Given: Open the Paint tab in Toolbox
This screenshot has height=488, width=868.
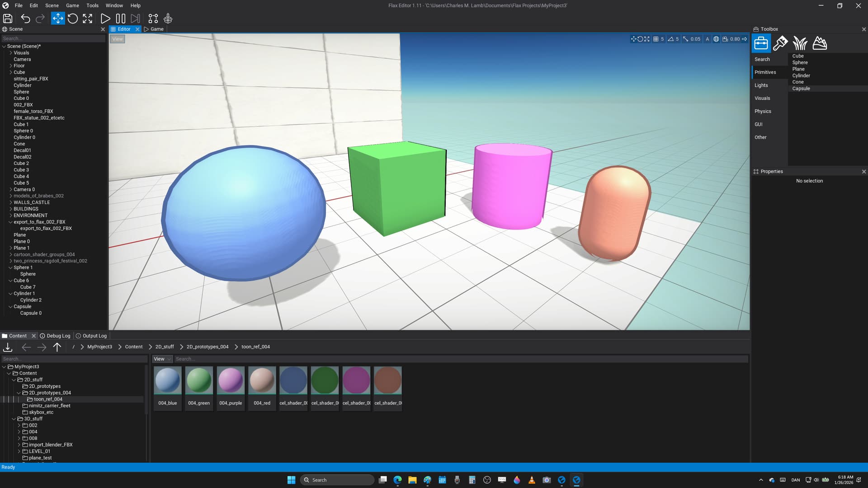Looking at the screenshot, I should [x=780, y=43].
